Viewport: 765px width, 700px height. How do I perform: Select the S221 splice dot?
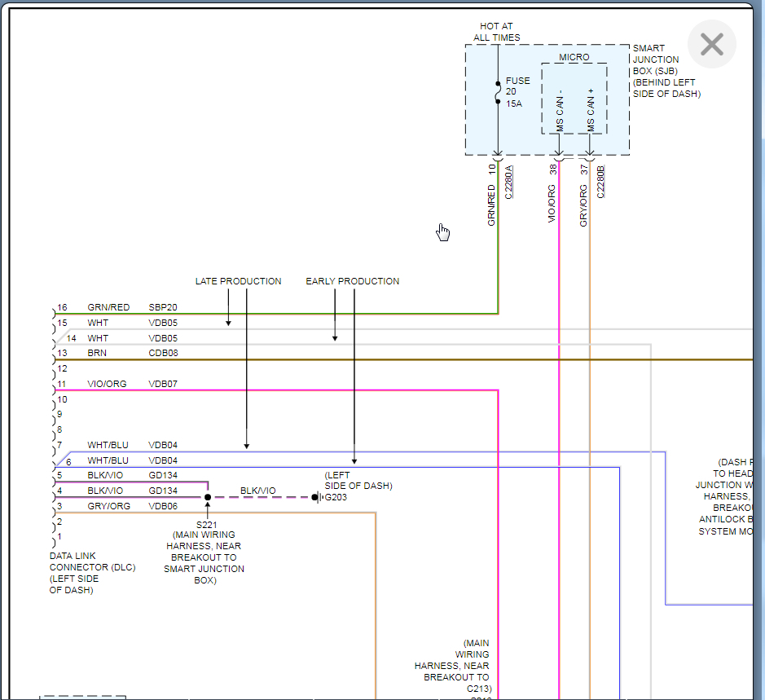tap(208, 496)
